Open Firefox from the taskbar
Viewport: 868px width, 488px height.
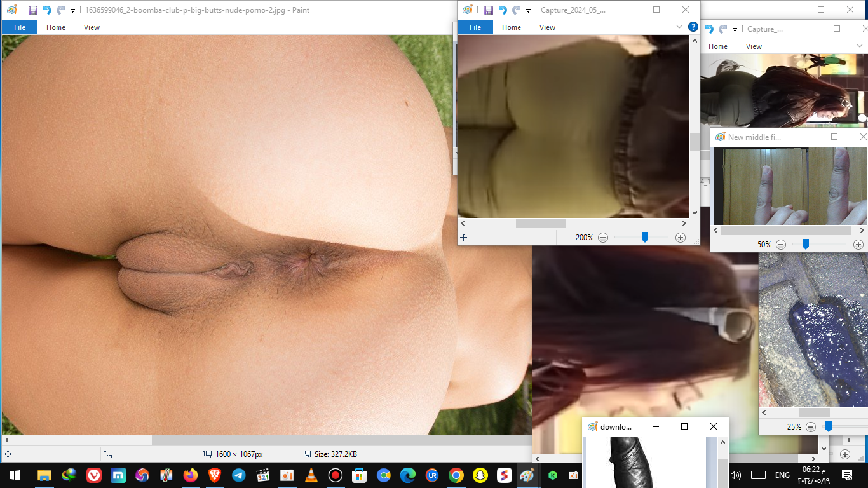coord(190,475)
